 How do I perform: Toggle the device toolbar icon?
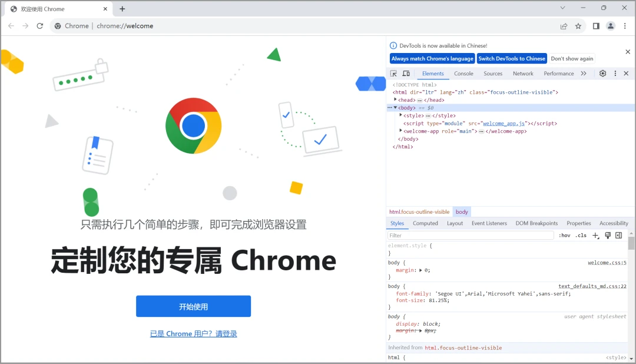tap(406, 74)
